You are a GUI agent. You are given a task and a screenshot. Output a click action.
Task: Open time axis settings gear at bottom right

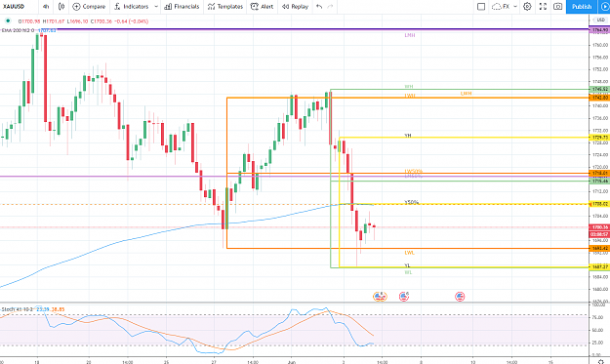click(x=600, y=362)
